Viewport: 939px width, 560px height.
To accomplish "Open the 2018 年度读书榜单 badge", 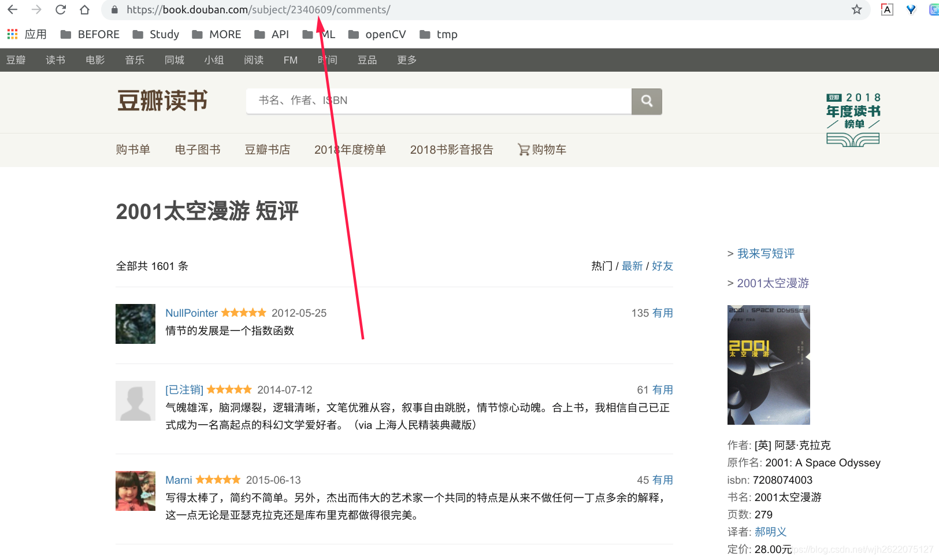I will pos(853,119).
